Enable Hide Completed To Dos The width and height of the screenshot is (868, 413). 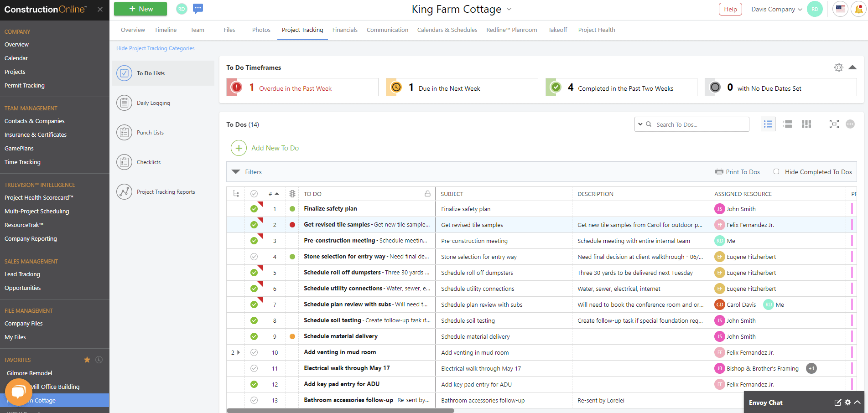click(x=776, y=171)
